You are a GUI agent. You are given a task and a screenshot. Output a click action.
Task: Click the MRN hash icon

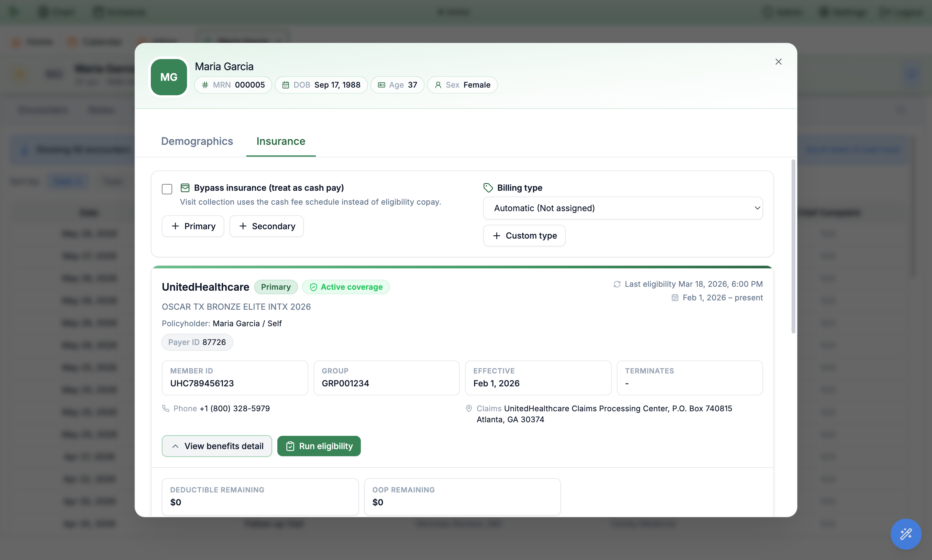point(205,85)
